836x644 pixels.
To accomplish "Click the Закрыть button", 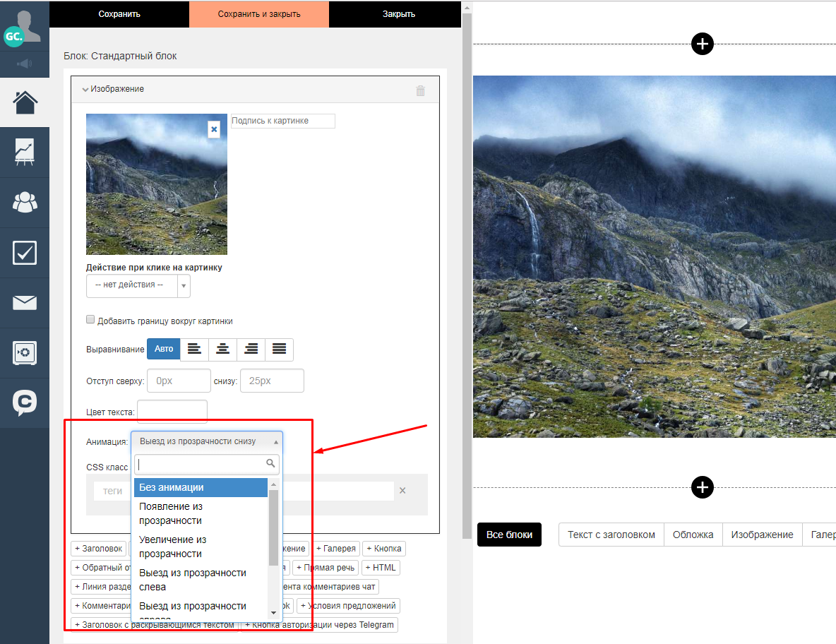I will pos(399,14).
